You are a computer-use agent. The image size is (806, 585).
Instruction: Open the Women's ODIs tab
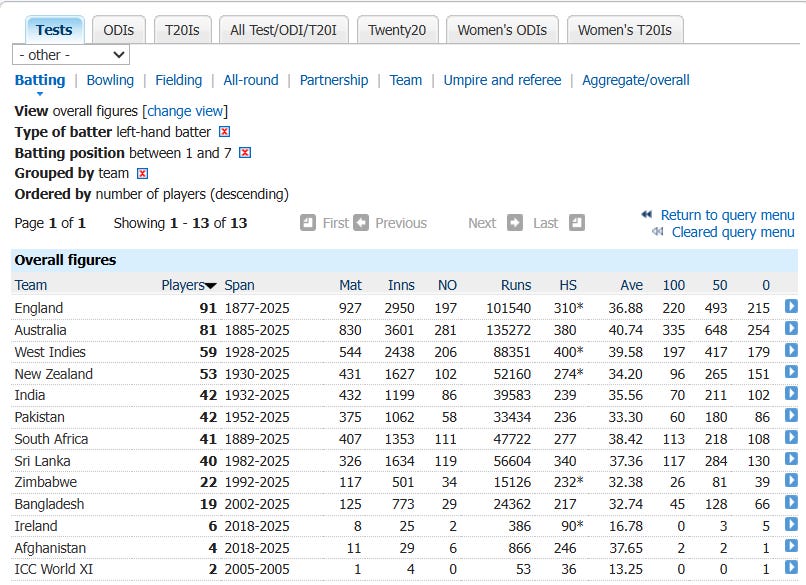pos(502,30)
